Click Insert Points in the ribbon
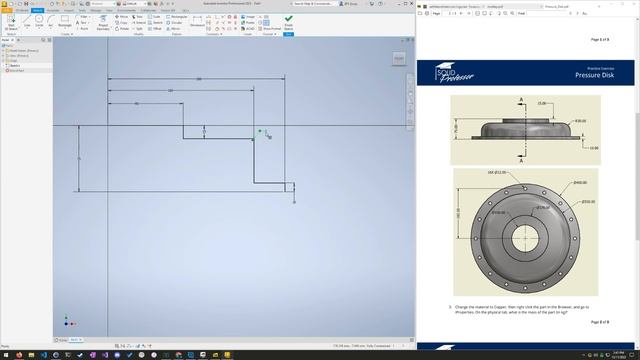Image resolution: width=640 pixels, height=360 pixels. pos(248,23)
